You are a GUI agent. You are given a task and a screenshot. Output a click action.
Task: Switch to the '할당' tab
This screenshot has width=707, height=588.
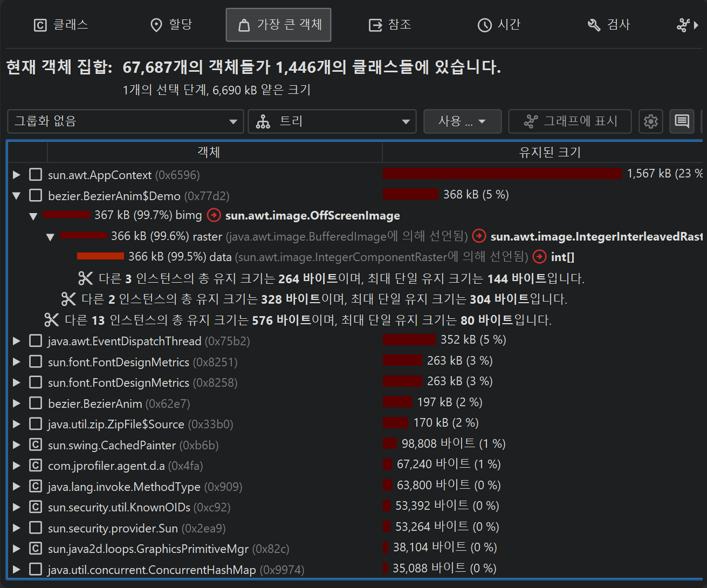coord(171,25)
